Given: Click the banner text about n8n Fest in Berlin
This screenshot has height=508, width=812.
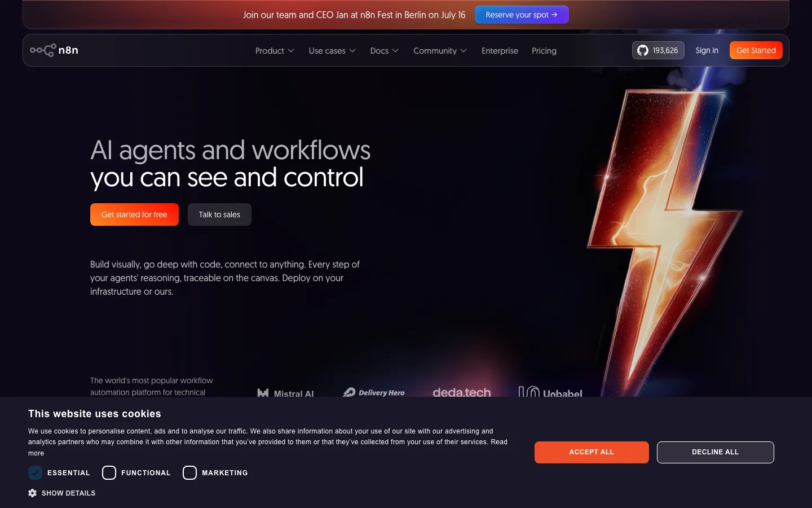Looking at the screenshot, I should 354,15.
